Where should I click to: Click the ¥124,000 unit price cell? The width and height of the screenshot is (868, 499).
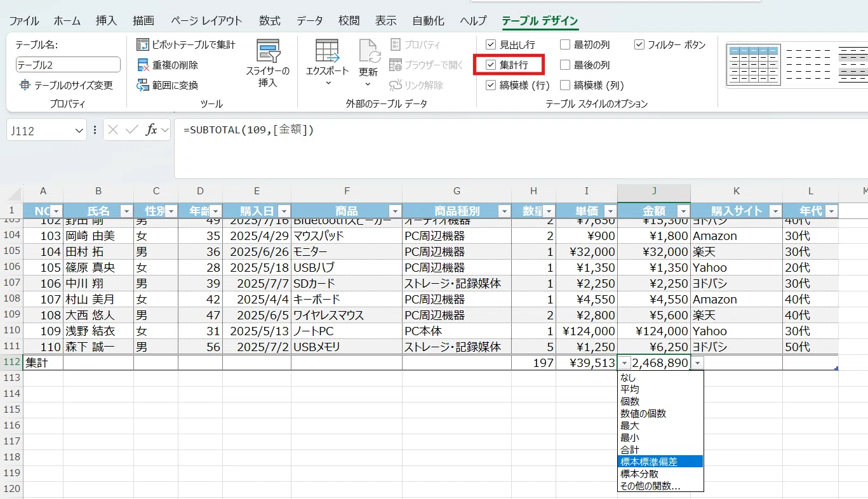[587, 331]
